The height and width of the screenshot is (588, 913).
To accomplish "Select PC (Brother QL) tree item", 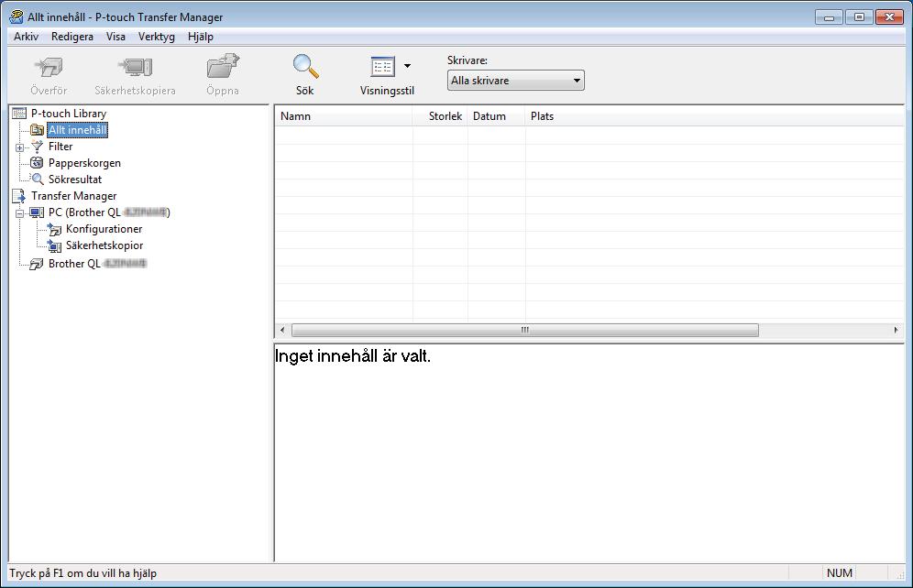I will point(109,212).
